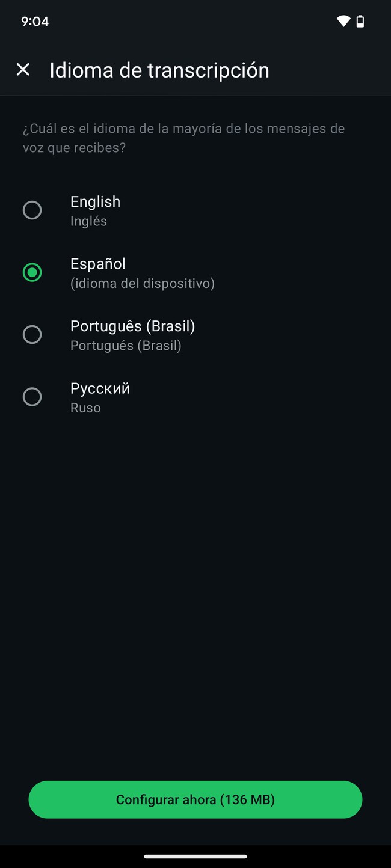This screenshot has height=868, width=391.
Task: Tap the Português (Brasil) option text
Action: click(132, 326)
